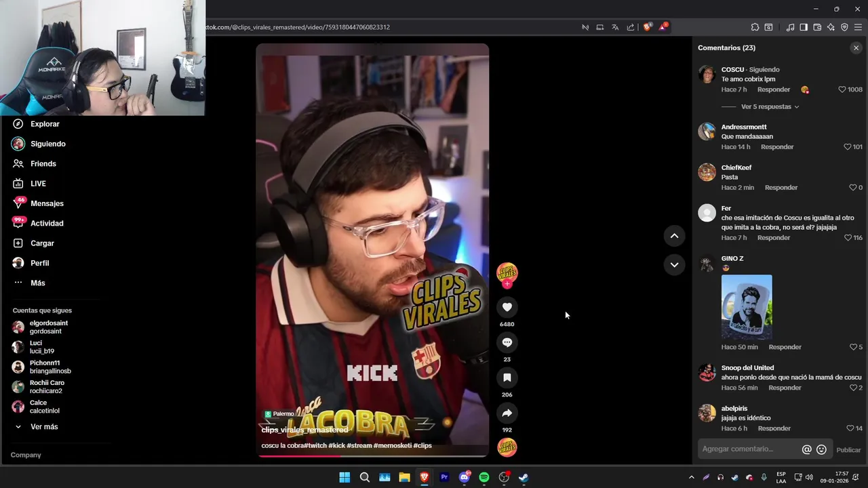Reply to COSCU's comment

774,89
